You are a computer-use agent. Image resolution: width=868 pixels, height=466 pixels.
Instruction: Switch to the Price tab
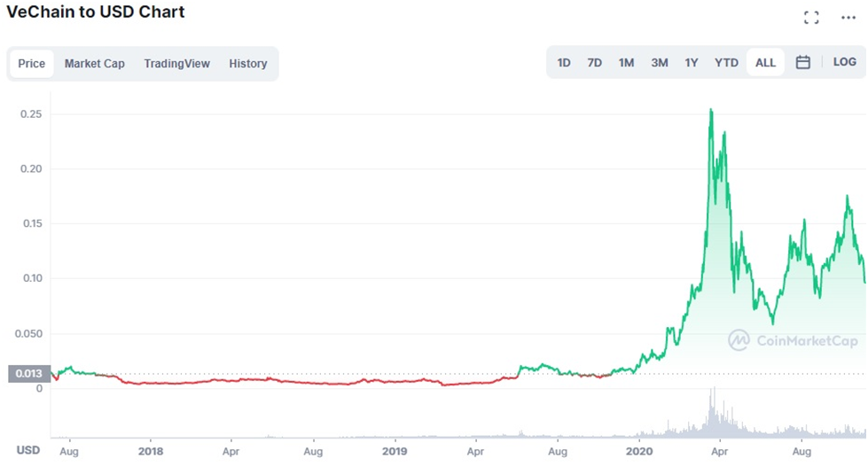[x=32, y=64]
